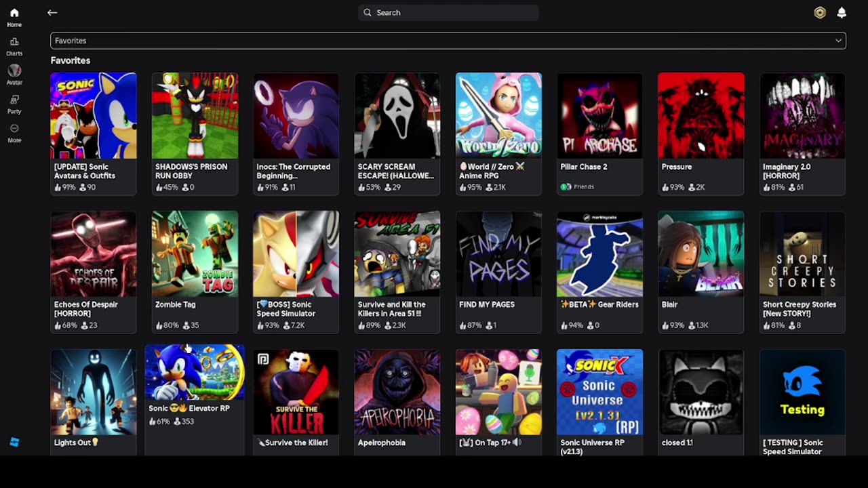The height and width of the screenshot is (488, 868).
Task: Open the Apeirophobia thumbnail
Action: coord(397,392)
